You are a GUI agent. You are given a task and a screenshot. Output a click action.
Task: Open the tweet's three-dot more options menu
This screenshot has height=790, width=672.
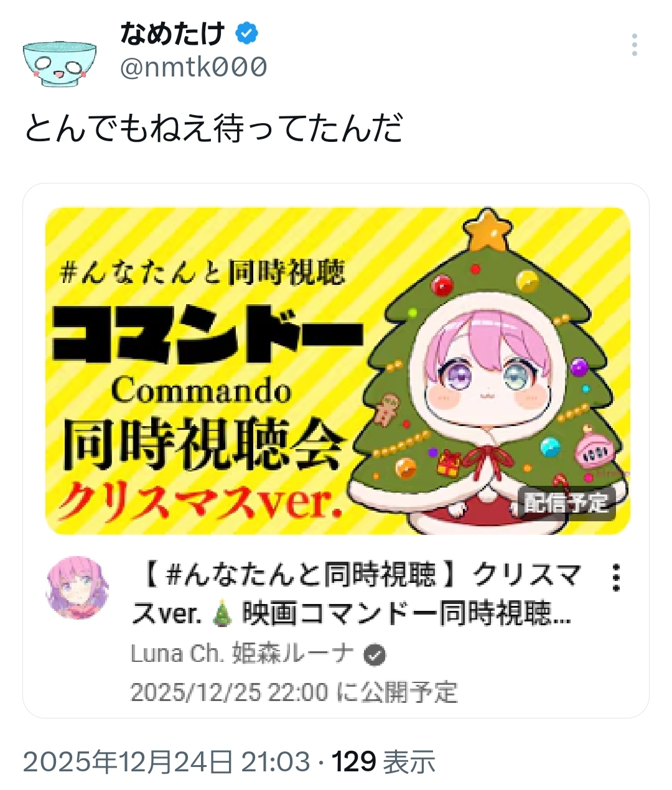[634, 45]
